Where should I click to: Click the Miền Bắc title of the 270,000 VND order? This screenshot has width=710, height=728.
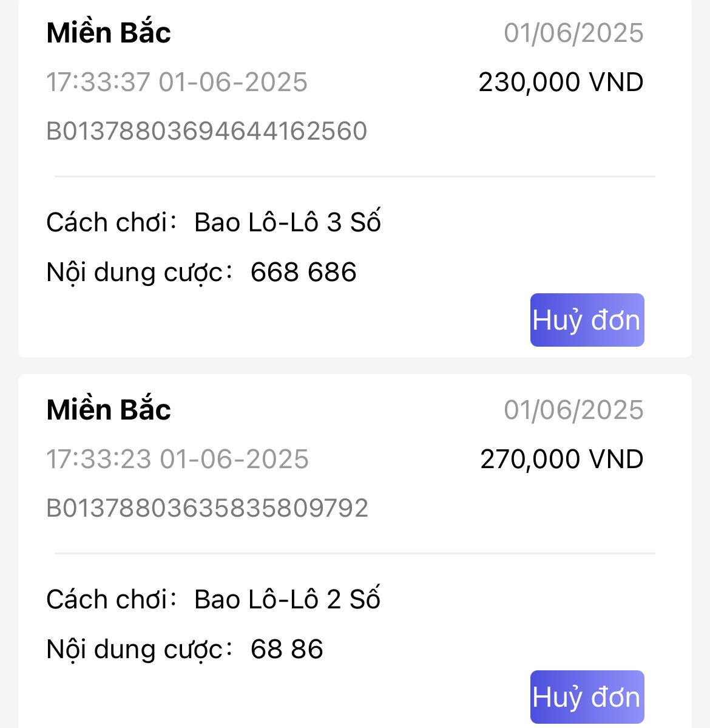(x=109, y=410)
